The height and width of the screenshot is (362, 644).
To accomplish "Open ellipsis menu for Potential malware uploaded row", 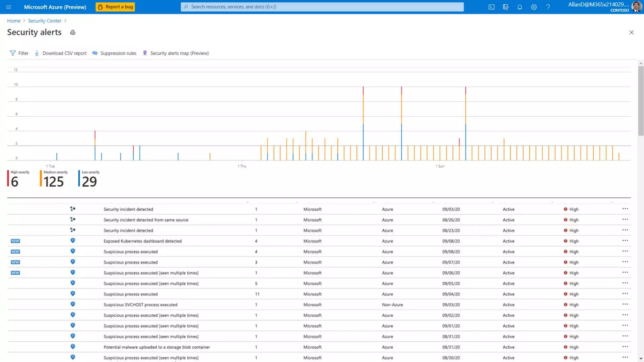I will coord(625,347).
